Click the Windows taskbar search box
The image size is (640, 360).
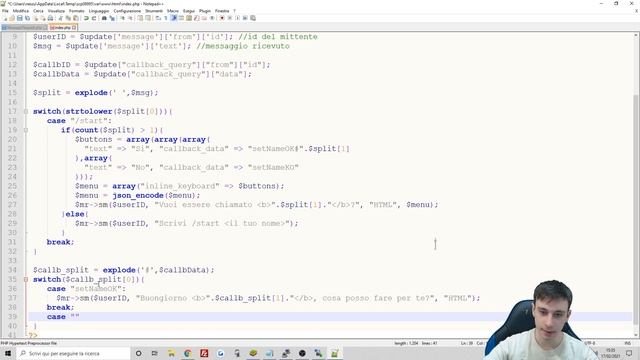73,353
